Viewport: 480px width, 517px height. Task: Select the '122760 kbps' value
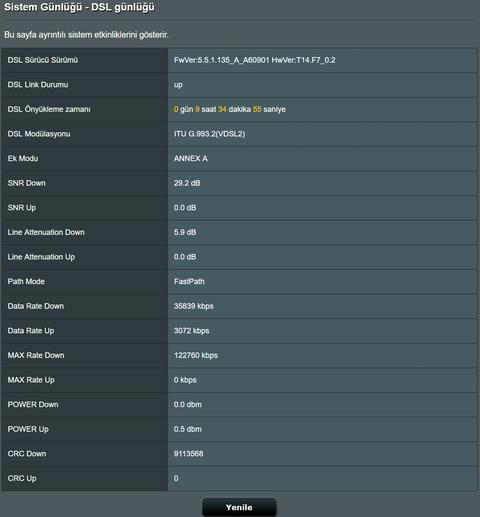click(196, 355)
